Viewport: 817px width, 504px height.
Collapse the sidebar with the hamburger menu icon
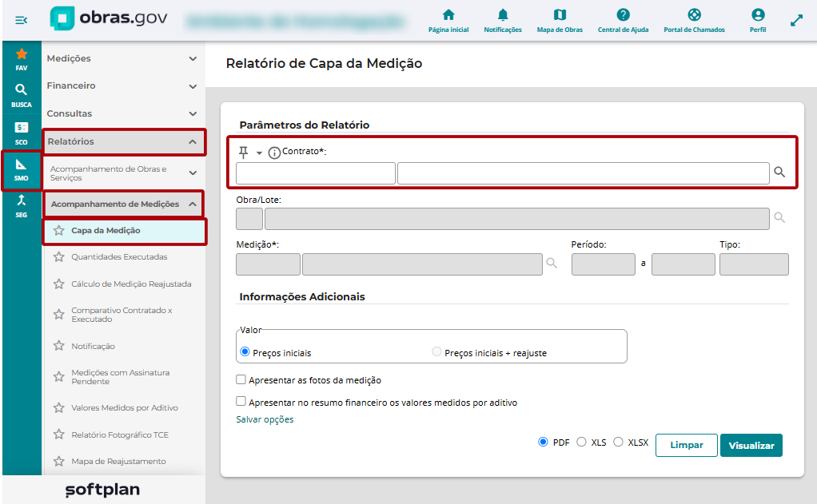point(21,20)
